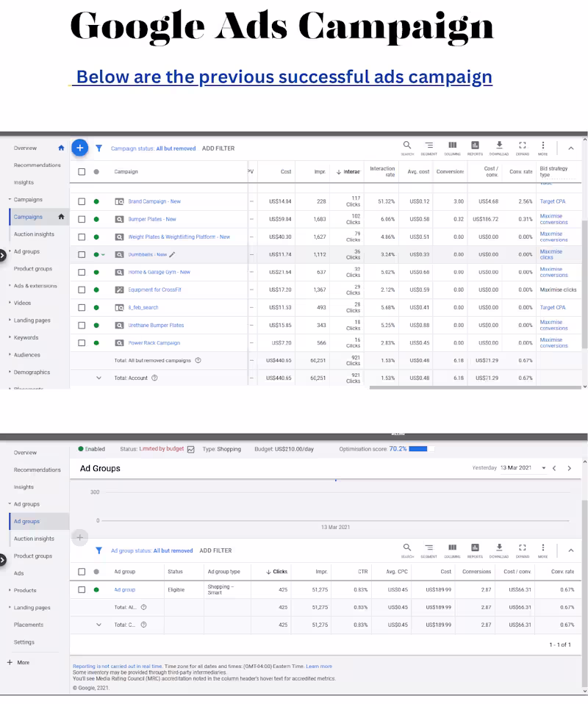The image size is (588, 704).
Task: Check the Bumper Plates - New row checkbox
Action: point(82,219)
